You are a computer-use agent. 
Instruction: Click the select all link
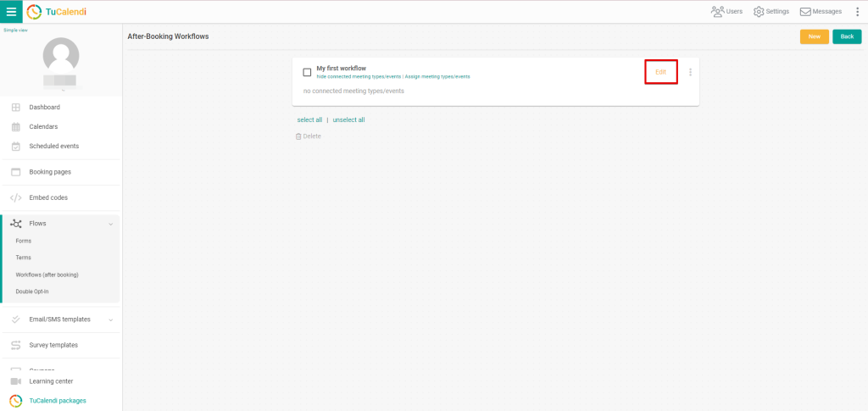[309, 119]
